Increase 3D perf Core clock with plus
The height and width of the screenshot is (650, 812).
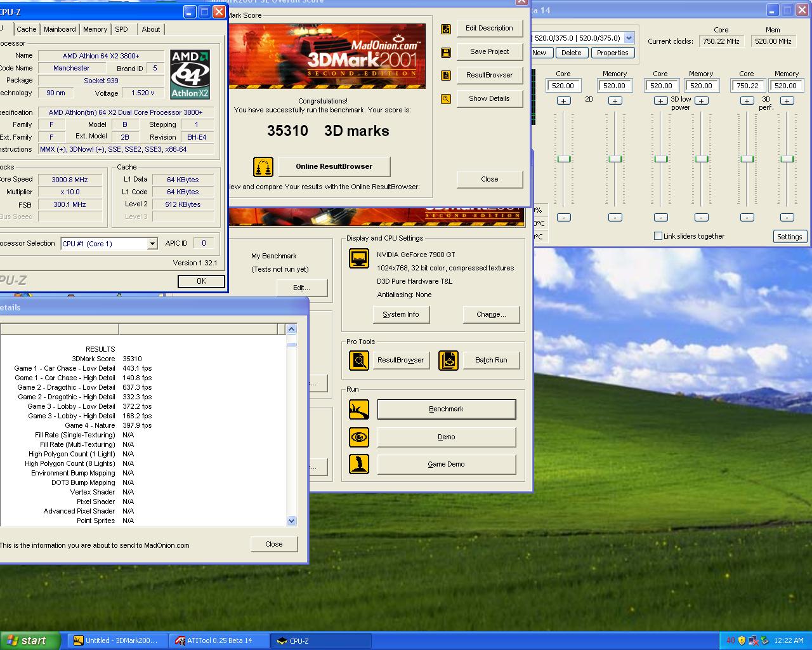(747, 101)
